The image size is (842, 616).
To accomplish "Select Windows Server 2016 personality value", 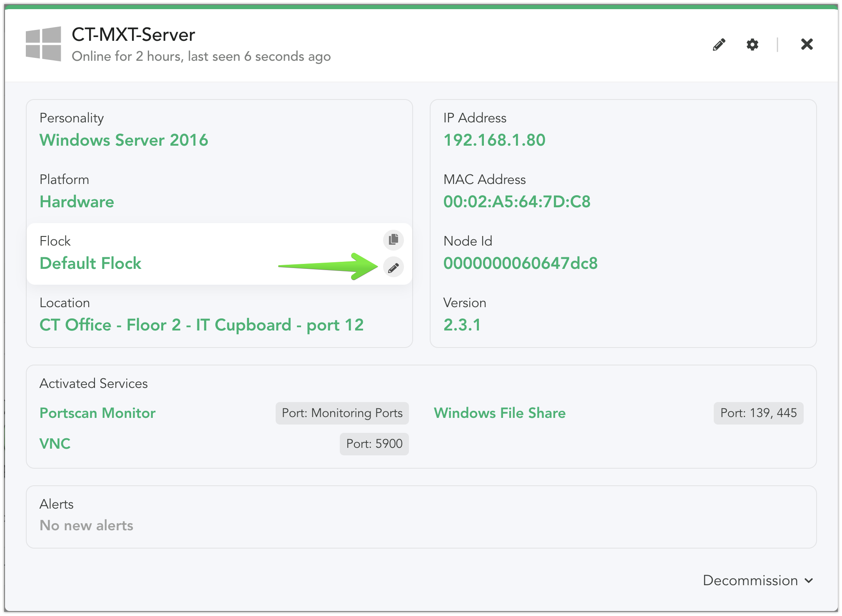I will click(124, 140).
